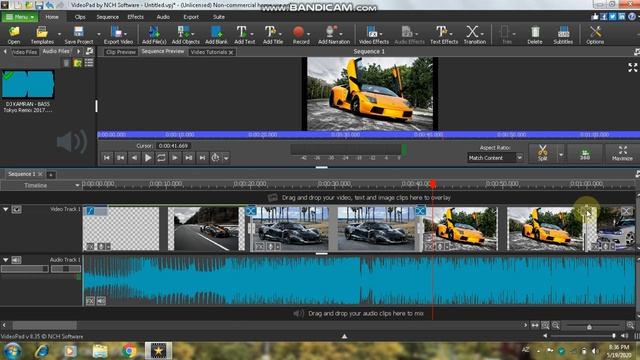The height and width of the screenshot is (360, 640).
Task: Toggle speaker icon on the audio clip
Action: (x=101, y=301)
